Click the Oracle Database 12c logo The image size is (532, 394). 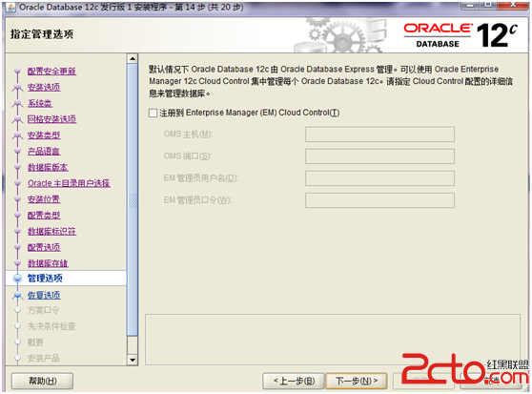[x=460, y=35]
